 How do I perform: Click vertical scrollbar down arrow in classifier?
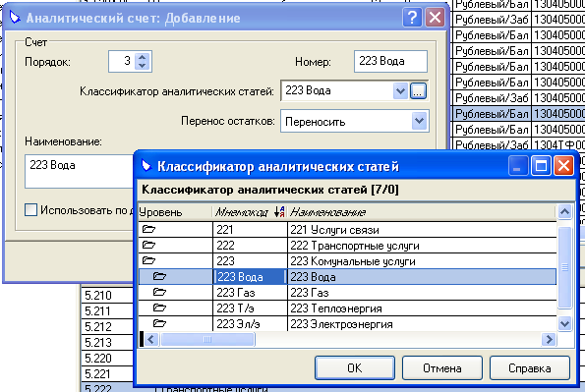coord(565,323)
